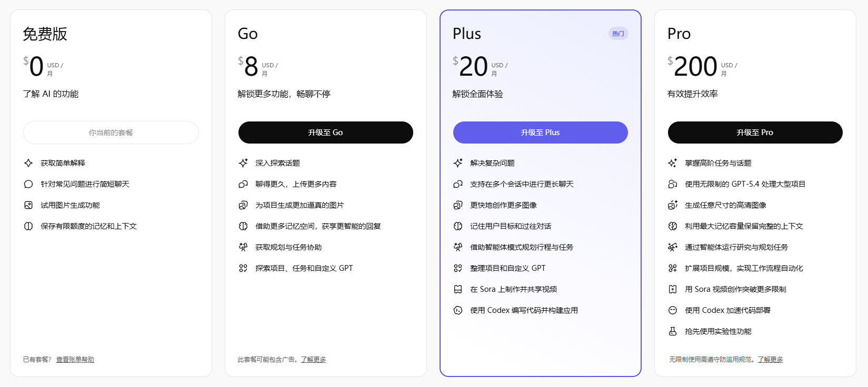
Task: Click the apps icon beside 整理项目和自定义 GPT
Action: 458,268
